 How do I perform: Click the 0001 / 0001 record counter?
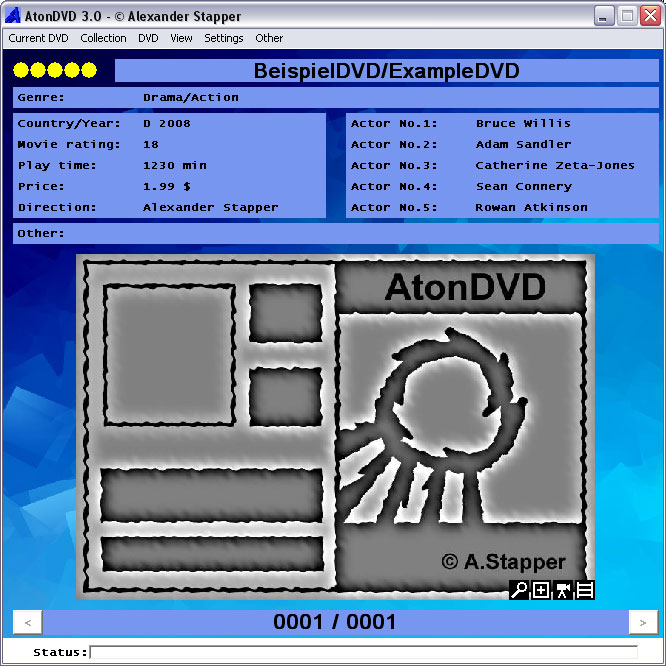tap(335, 622)
